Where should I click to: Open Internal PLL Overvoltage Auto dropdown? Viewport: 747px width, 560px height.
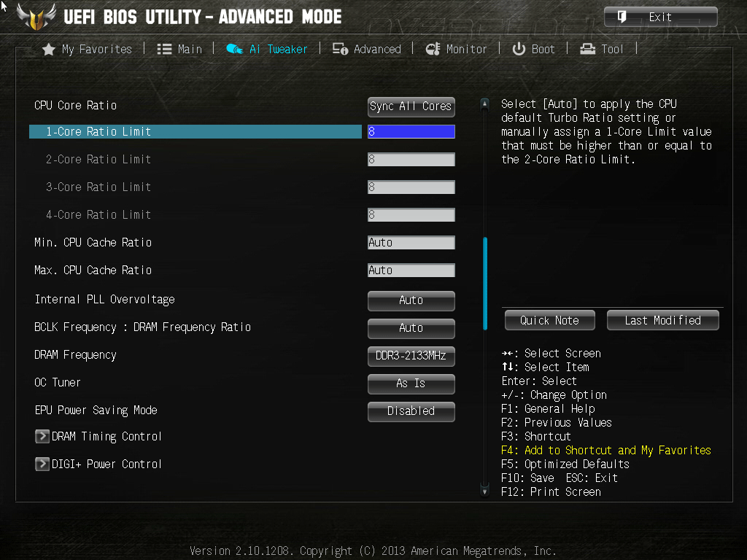point(411,300)
